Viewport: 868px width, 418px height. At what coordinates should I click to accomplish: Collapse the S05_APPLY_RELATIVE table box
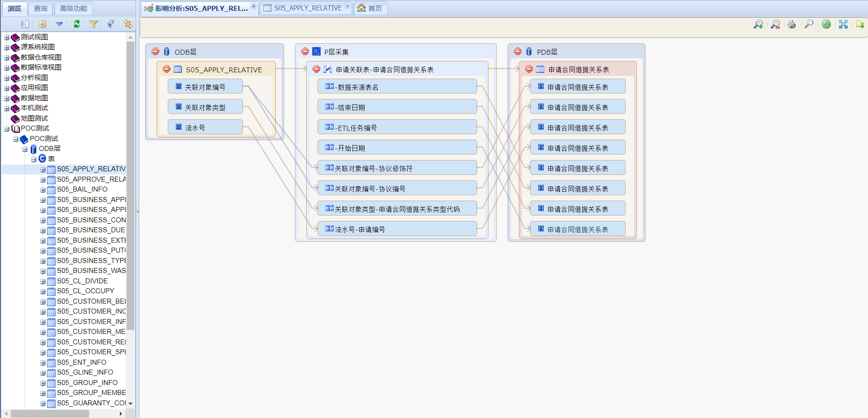pos(167,69)
